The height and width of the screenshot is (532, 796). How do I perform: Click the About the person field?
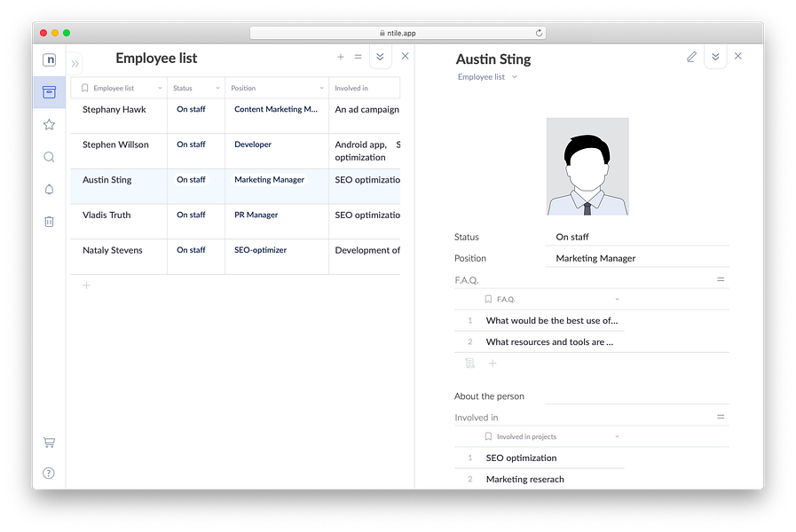tap(637, 396)
